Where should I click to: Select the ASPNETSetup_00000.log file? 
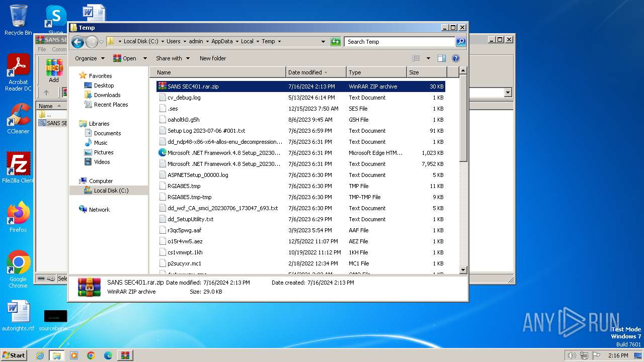[300, 175]
